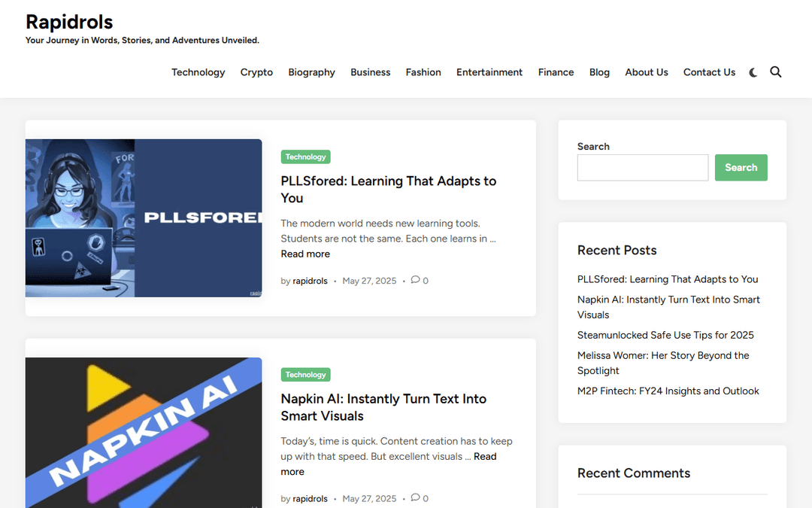The width and height of the screenshot is (812, 508).
Task: Open recent post Steamunlocked Safe Use Tips for 2025
Action: [665, 335]
